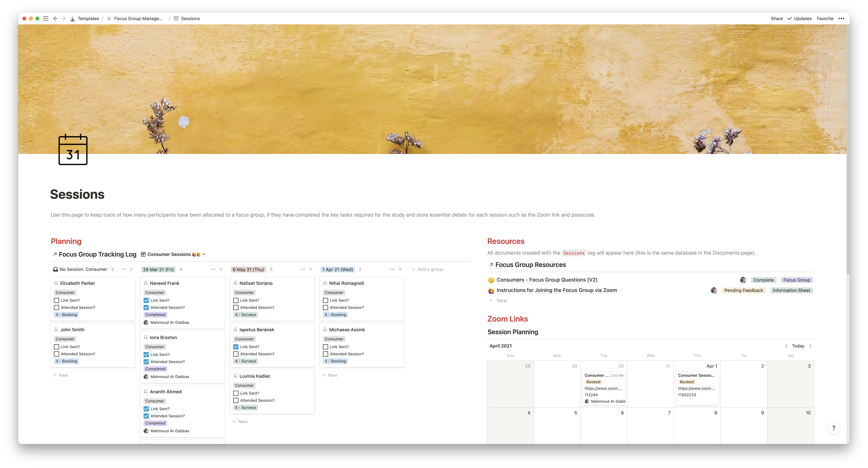Click the Consumer Session event on April 1
Viewport: 868px width, 468px height.
click(x=696, y=375)
